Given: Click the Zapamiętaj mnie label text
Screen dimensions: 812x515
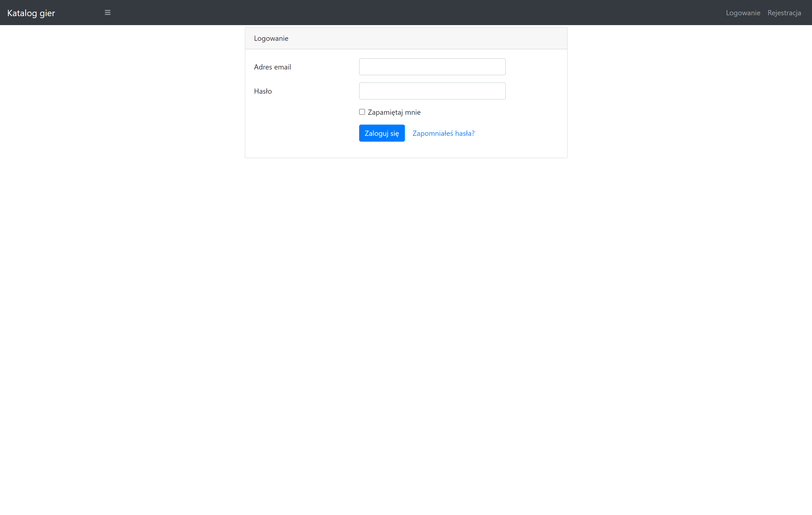Looking at the screenshot, I should (394, 112).
